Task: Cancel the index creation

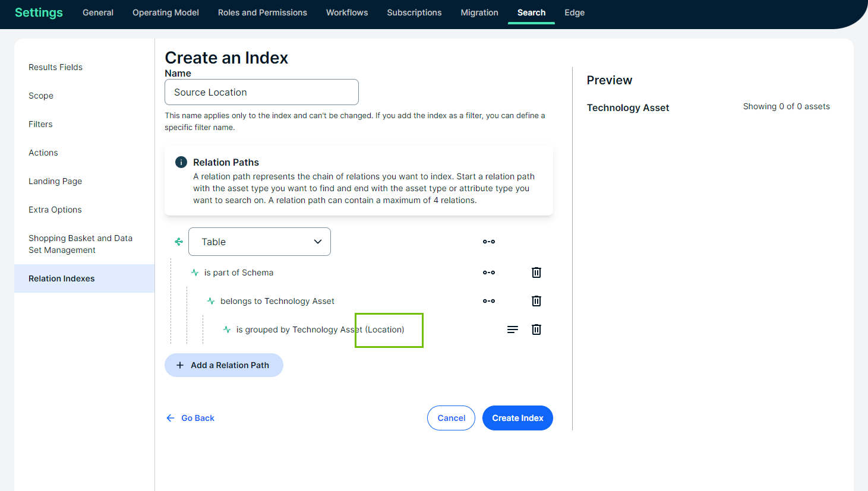Action: click(451, 418)
